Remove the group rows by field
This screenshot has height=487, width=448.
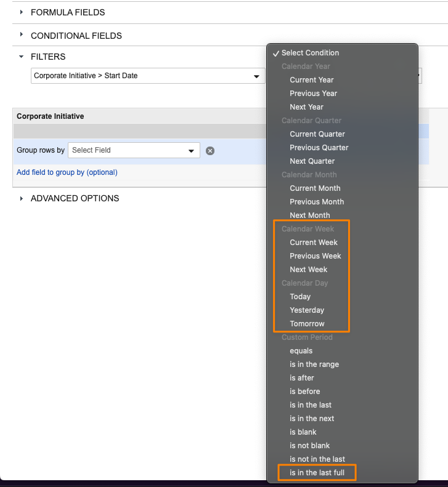coord(210,151)
